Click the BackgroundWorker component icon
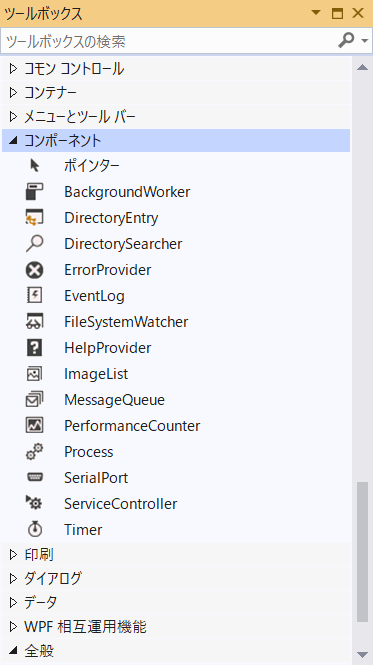Image resolution: width=373 pixels, height=665 pixels. pos(34,192)
